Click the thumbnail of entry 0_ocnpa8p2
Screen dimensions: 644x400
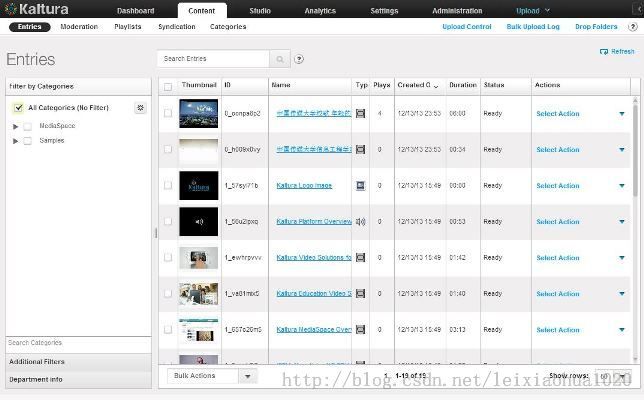tap(199, 113)
